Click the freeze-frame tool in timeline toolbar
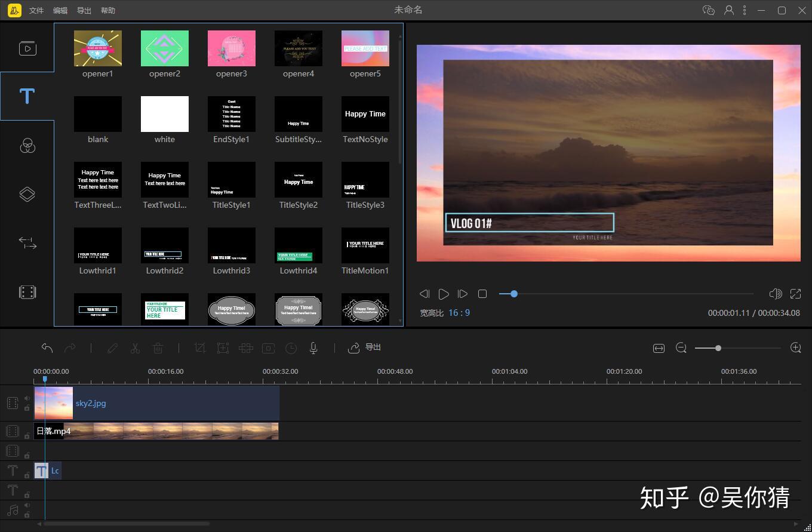This screenshot has width=812, height=532. click(x=268, y=348)
